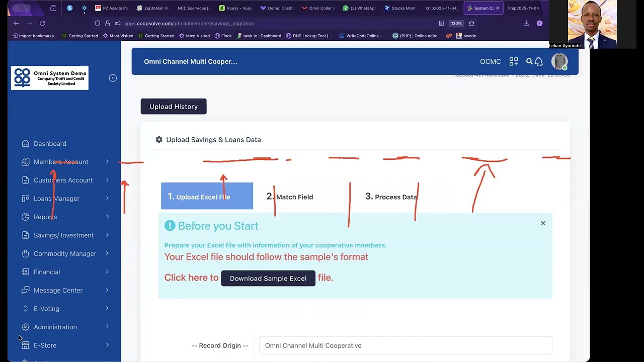Expand Members Account submenu chevron

pyautogui.click(x=107, y=162)
